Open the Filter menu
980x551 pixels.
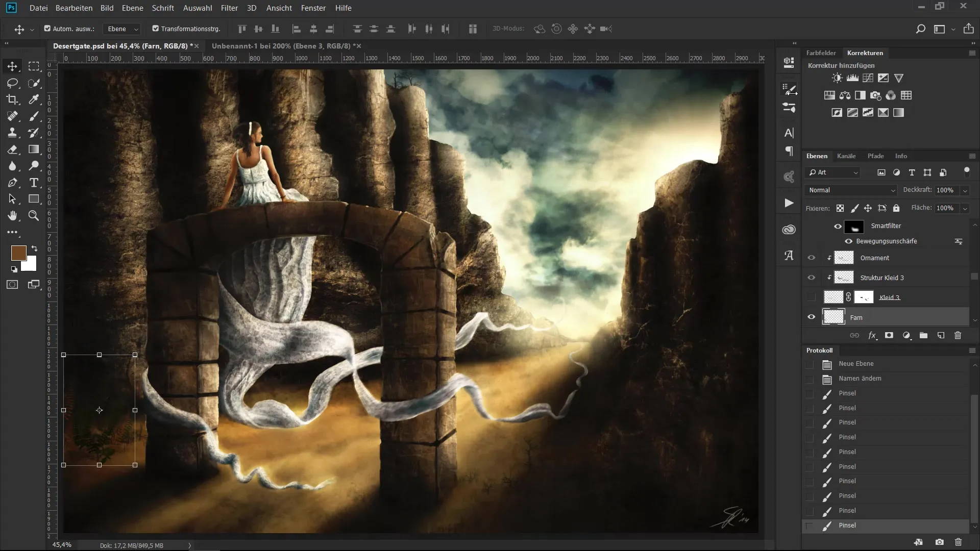pyautogui.click(x=229, y=8)
